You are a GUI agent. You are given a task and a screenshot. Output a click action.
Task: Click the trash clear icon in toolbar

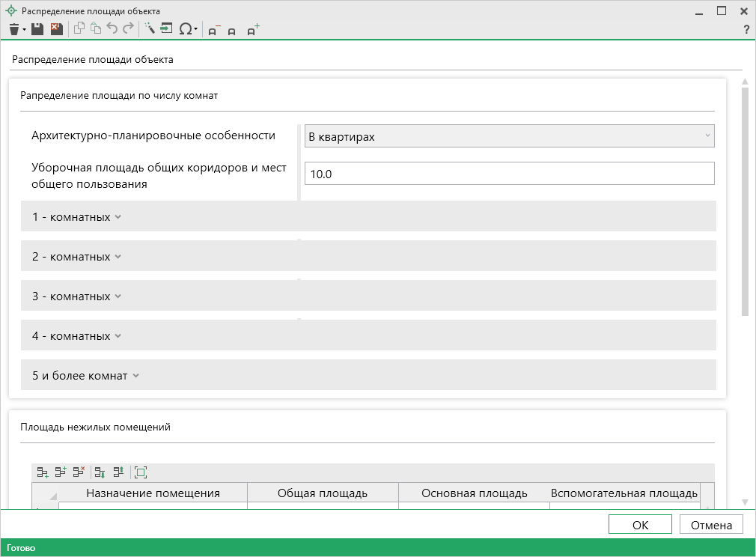(14, 29)
